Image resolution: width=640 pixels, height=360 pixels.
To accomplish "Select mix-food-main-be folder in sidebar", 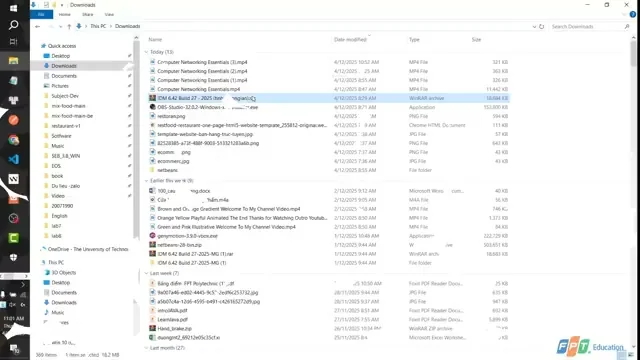I will point(72,116).
